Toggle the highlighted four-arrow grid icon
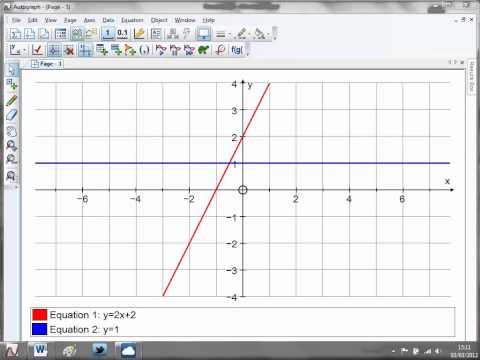The height and width of the screenshot is (360, 480). 54,50
